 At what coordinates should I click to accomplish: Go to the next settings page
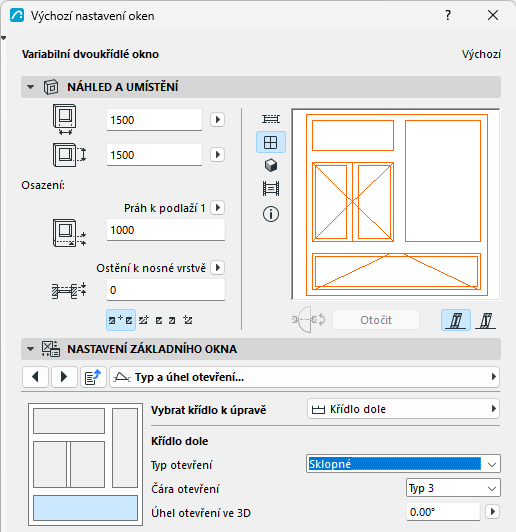click(64, 377)
